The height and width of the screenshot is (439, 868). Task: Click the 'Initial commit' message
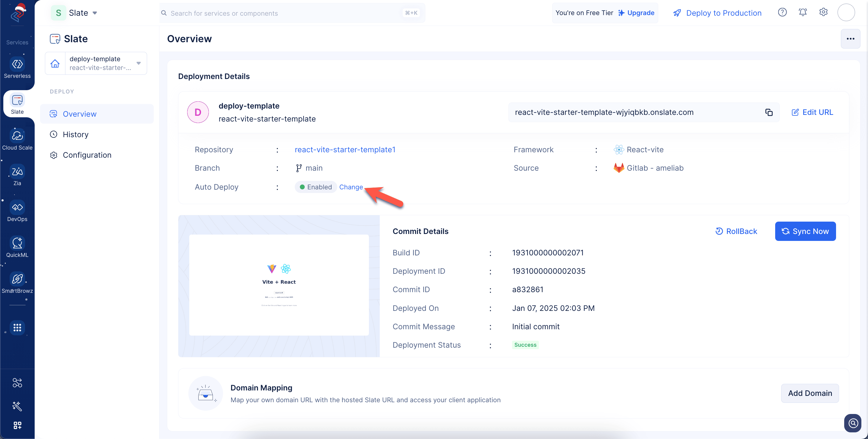(536, 327)
